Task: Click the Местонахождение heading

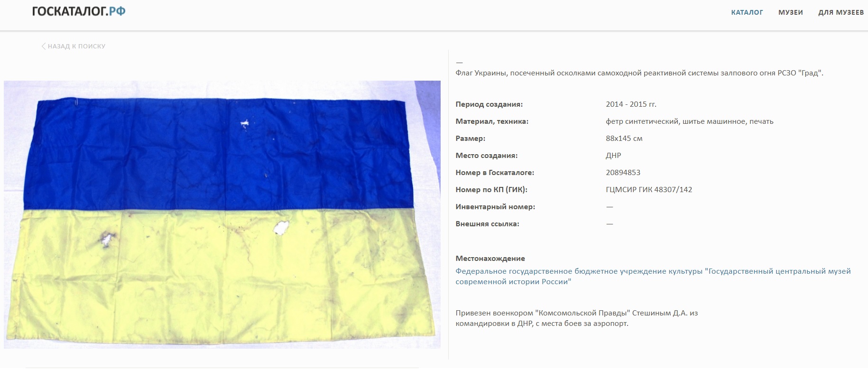Action: (x=490, y=259)
